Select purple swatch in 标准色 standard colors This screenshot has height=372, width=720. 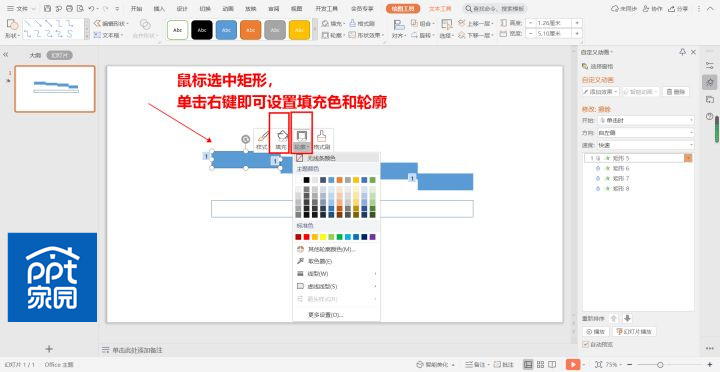click(x=372, y=237)
